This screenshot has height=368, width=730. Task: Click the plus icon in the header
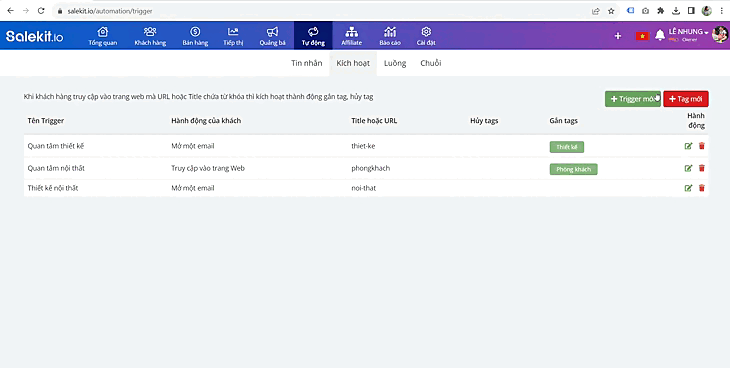(618, 36)
